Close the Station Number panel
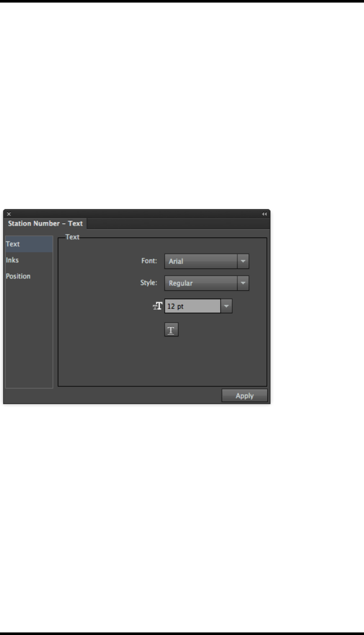 click(x=9, y=214)
